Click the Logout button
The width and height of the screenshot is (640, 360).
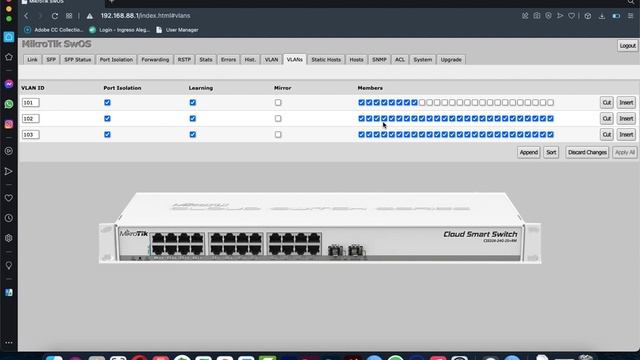628,46
